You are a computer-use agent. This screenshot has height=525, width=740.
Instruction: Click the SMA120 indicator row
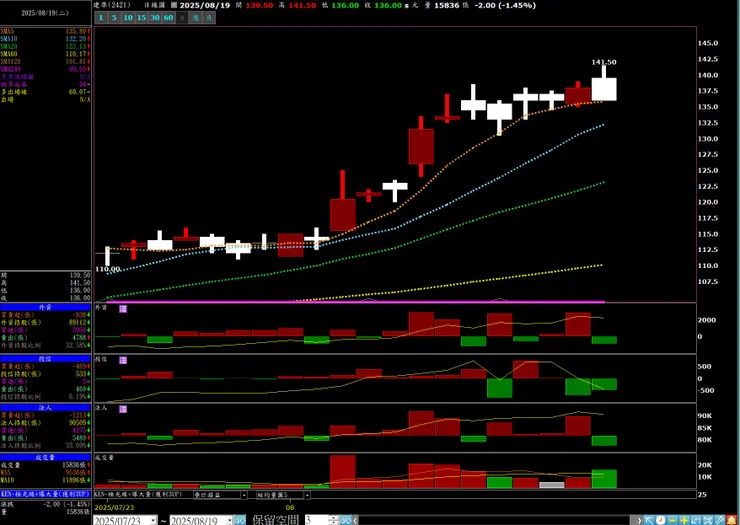(x=45, y=61)
